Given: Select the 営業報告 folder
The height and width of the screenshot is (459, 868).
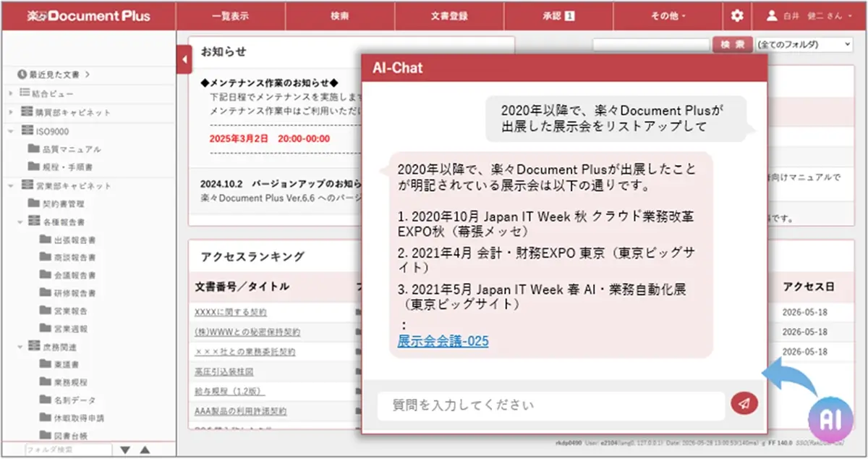Looking at the screenshot, I should coord(70,311).
